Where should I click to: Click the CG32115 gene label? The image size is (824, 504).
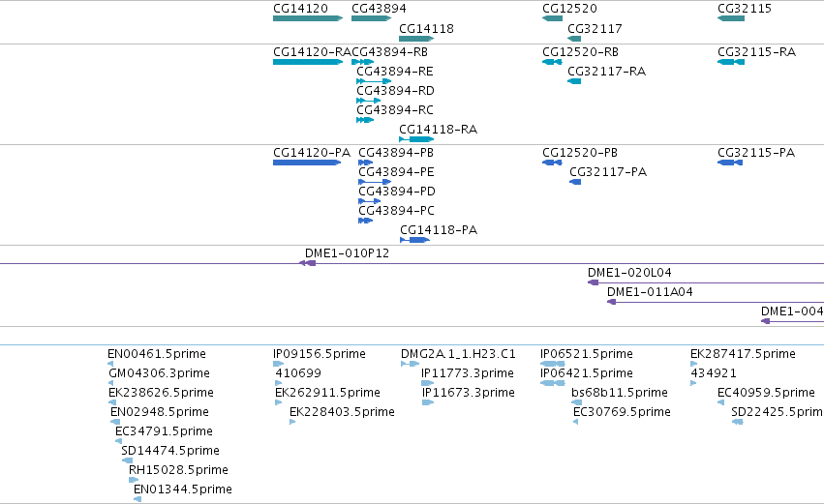(745, 9)
